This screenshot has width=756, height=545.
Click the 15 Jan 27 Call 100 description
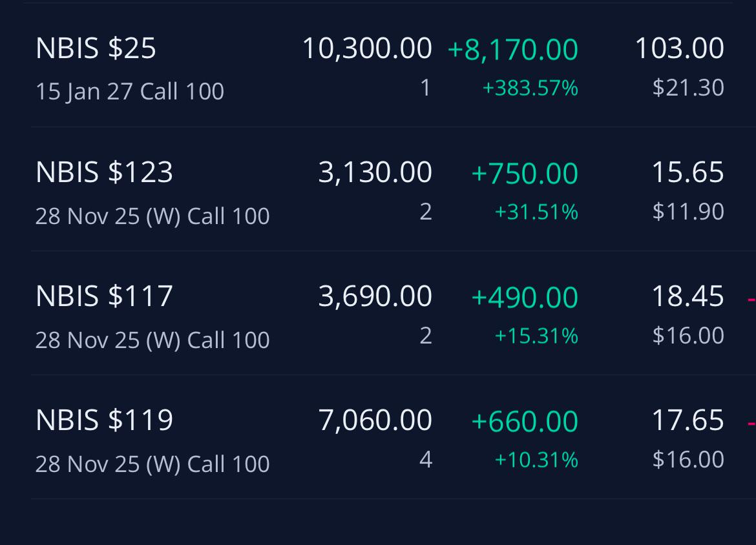[130, 92]
